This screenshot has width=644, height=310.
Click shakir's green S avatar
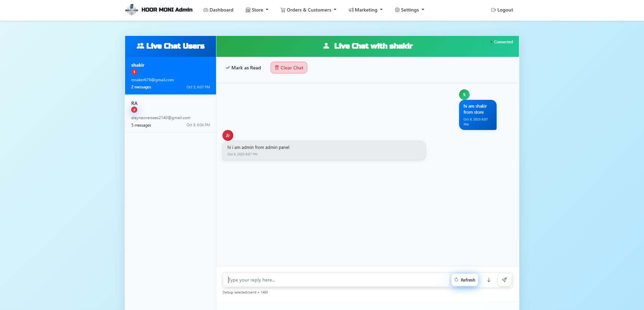point(464,94)
